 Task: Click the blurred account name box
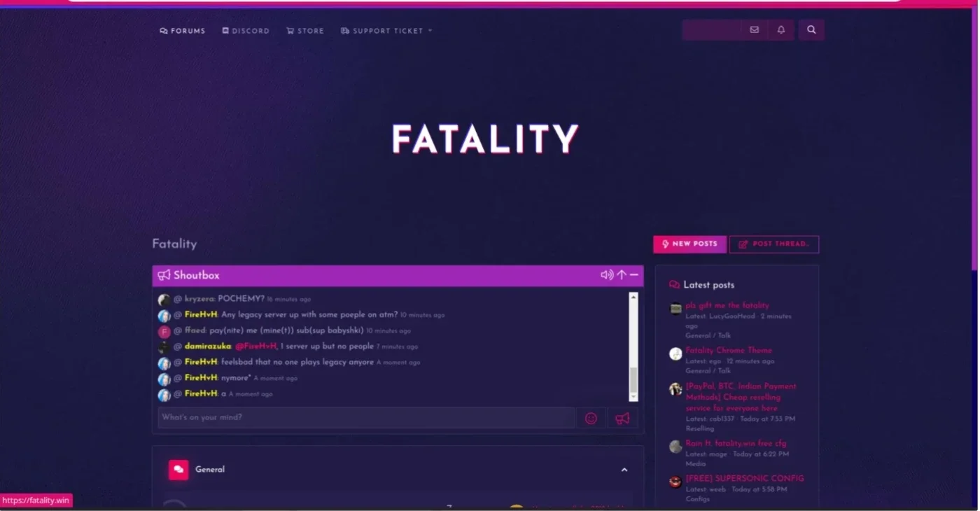point(712,30)
